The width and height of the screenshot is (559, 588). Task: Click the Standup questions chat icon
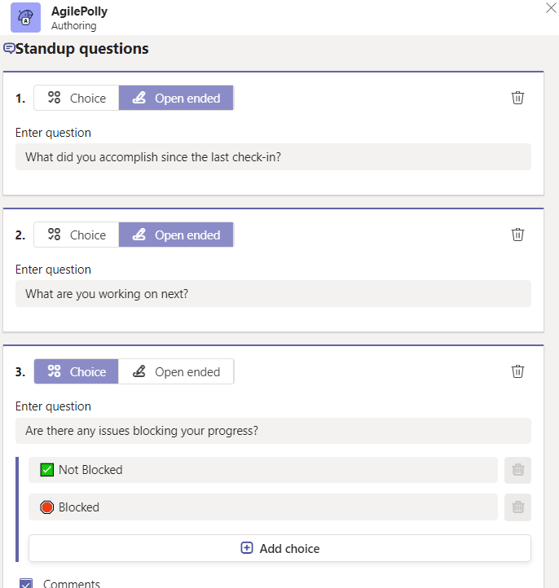pos(9,48)
